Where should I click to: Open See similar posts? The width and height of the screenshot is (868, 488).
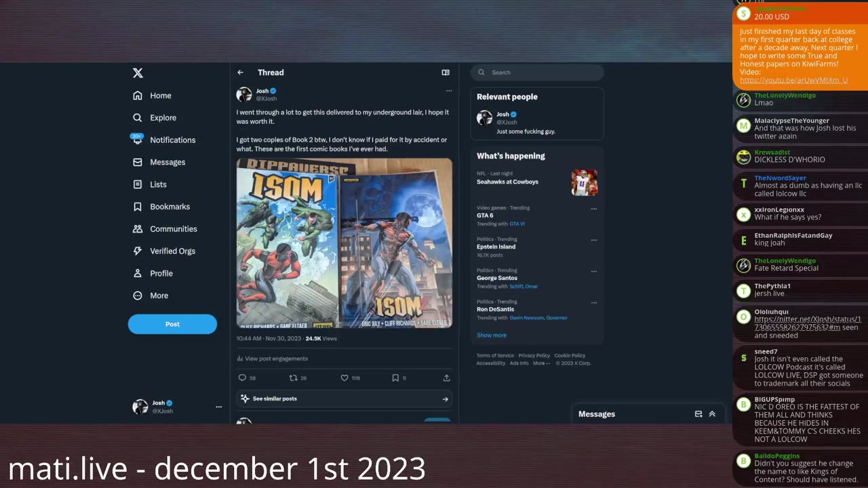coord(344,399)
